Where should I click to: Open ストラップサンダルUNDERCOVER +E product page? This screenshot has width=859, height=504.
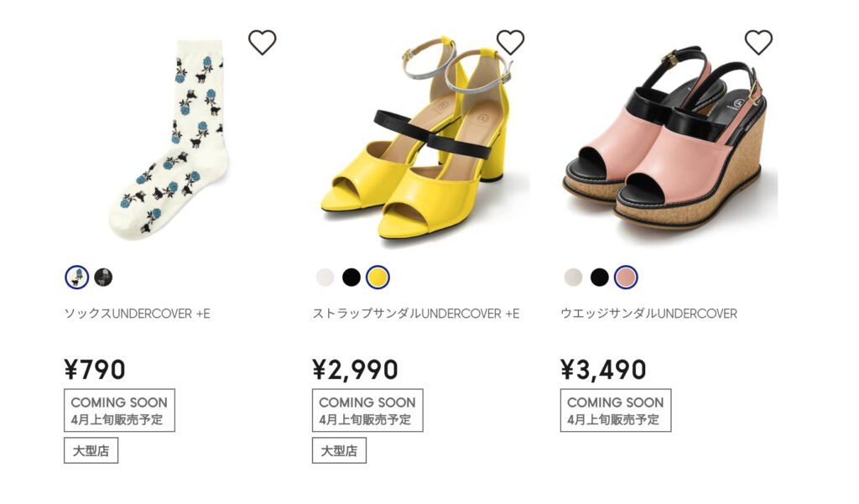(416, 314)
